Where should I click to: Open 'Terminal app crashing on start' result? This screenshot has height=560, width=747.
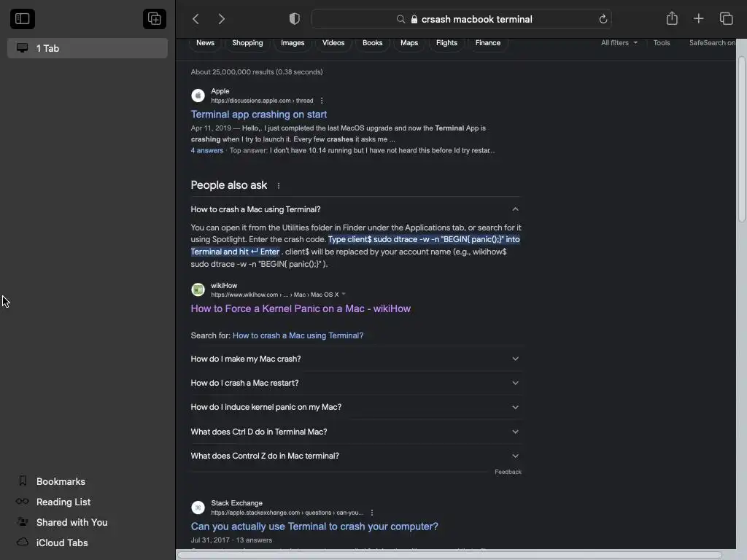click(259, 114)
